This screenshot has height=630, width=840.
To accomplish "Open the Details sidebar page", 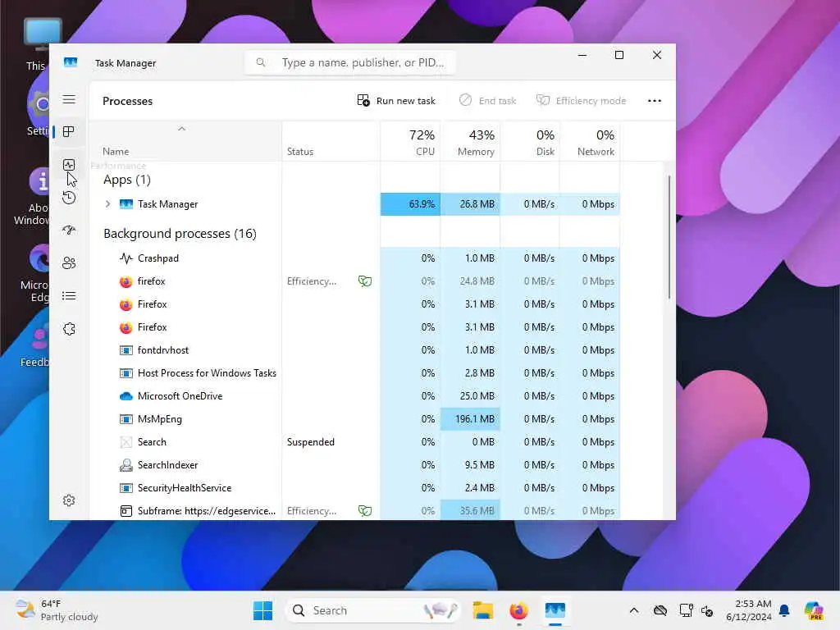I will pyautogui.click(x=69, y=295).
